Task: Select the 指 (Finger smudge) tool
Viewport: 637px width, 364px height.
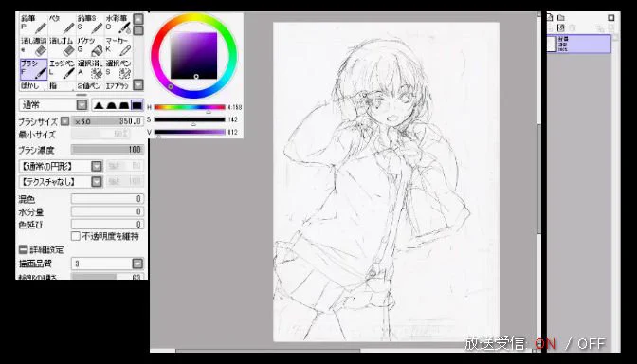Action: (x=63, y=86)
